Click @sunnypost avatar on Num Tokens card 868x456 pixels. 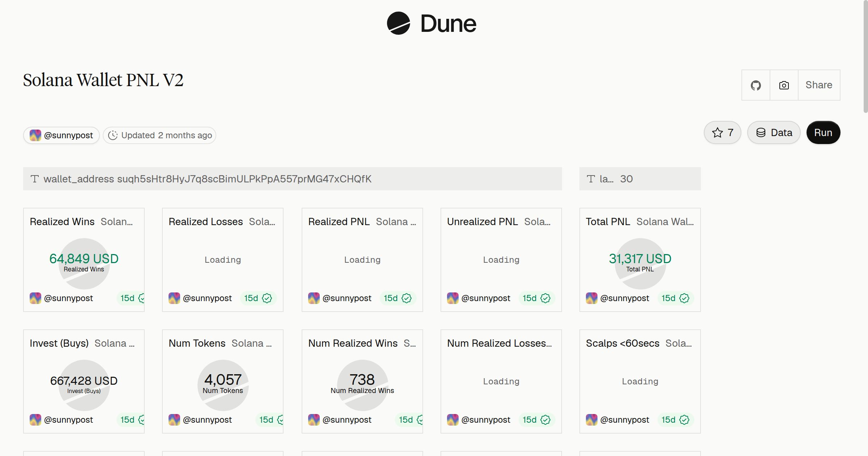(174, 420)
